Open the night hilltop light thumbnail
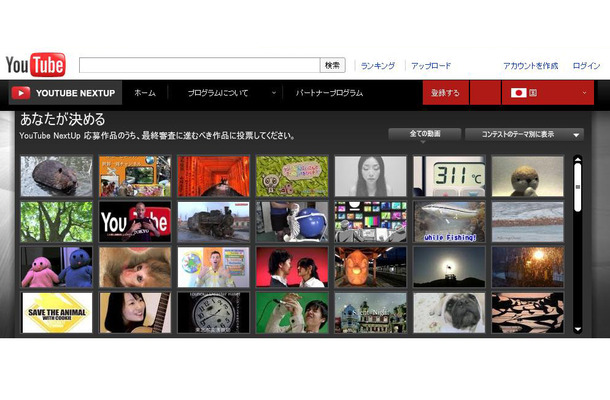610x400 pixels. pyautogui.click(x=449, y=267)
